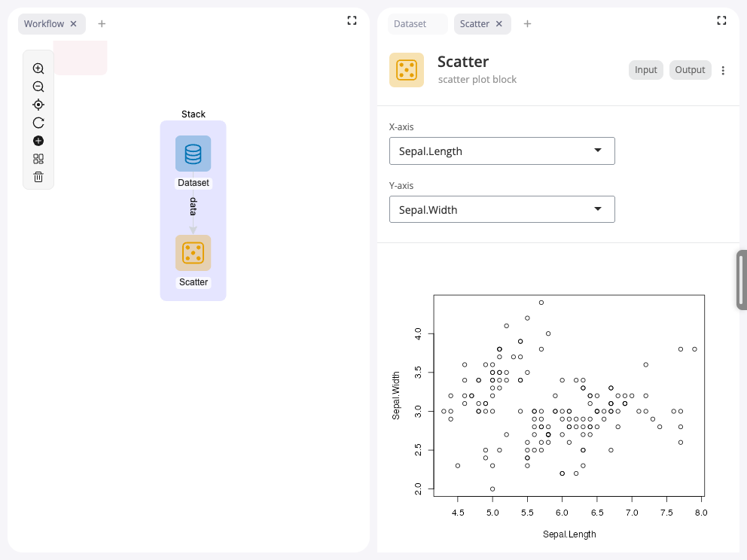
Task: Add a new tab with the plus button
Action: [x=527, y=23]
